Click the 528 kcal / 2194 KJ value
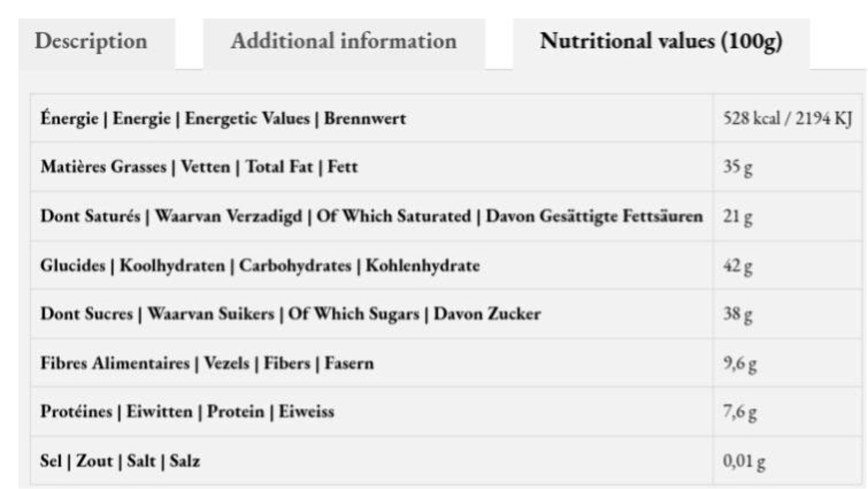The height and width of the screenshot is (489, 868). point(788,118)
